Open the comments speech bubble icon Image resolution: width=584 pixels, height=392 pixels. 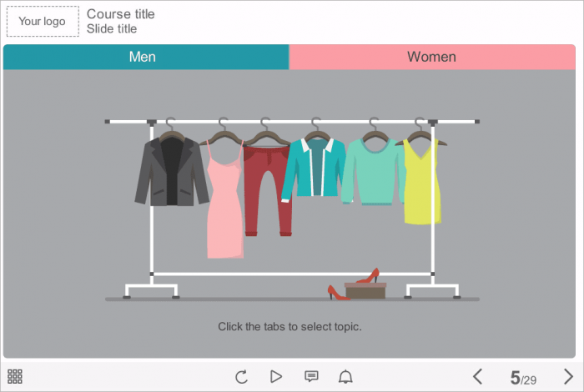(x=311, y=376)
